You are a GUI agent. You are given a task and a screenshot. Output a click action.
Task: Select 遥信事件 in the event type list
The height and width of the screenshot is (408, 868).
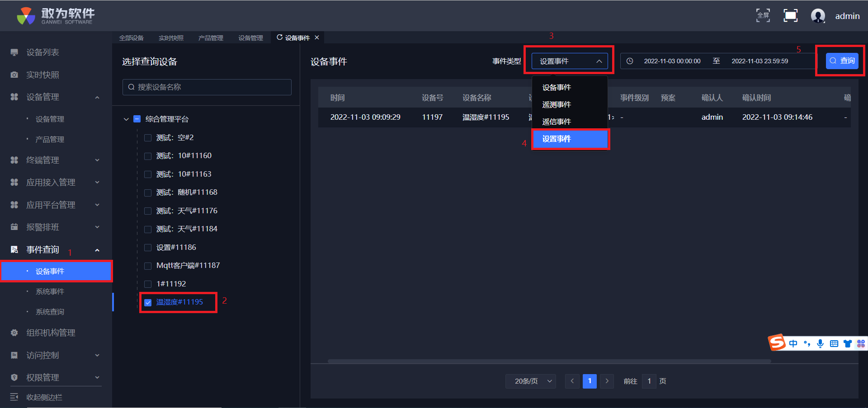tap(570, 122)
